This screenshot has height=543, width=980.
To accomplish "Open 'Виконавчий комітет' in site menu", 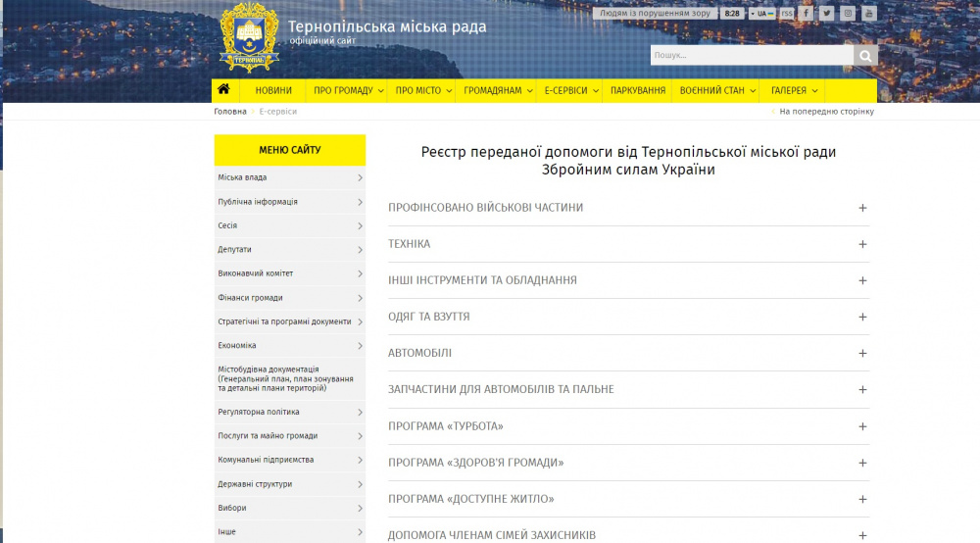I will [290, 273].
